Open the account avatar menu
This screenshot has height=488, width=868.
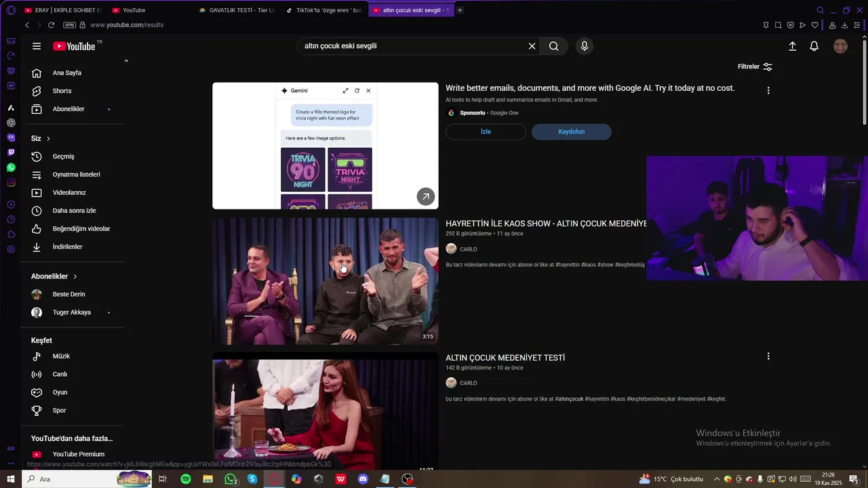pyautogui.click(x=840, y=46)
